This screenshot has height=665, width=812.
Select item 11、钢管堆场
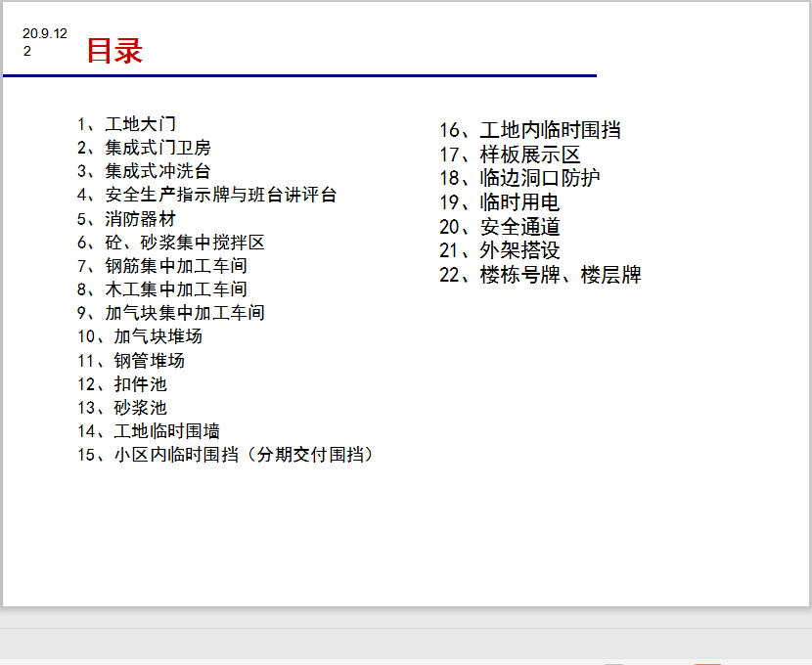point(131,361)
